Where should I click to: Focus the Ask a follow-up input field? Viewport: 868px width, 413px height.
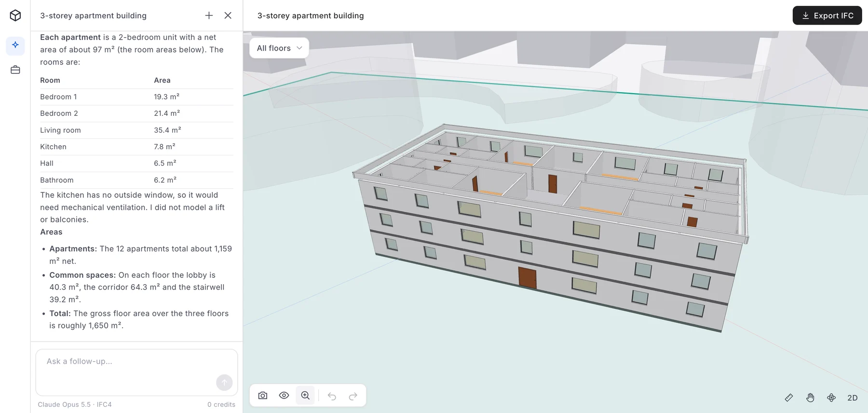(136, 372)
